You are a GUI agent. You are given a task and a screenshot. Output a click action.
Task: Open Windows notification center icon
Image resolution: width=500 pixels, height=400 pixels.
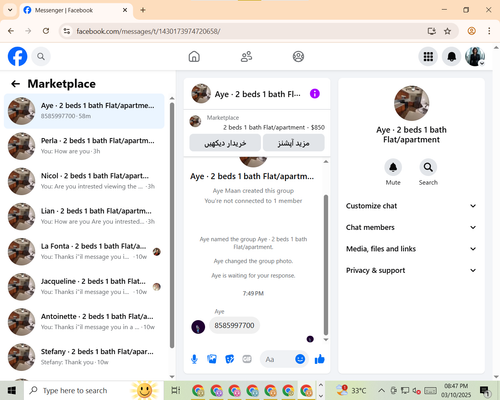[485, 391]
